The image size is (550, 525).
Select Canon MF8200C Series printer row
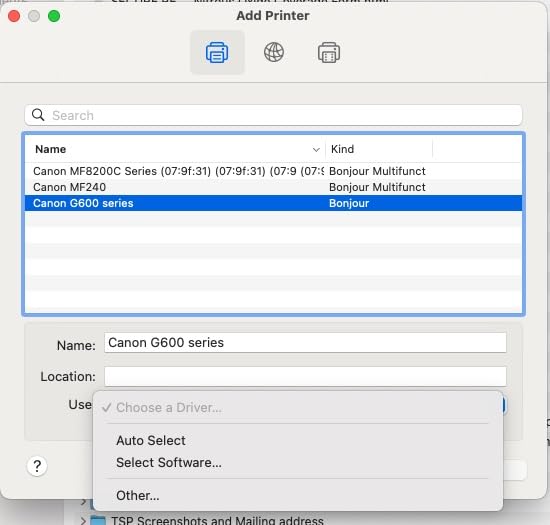273,171
